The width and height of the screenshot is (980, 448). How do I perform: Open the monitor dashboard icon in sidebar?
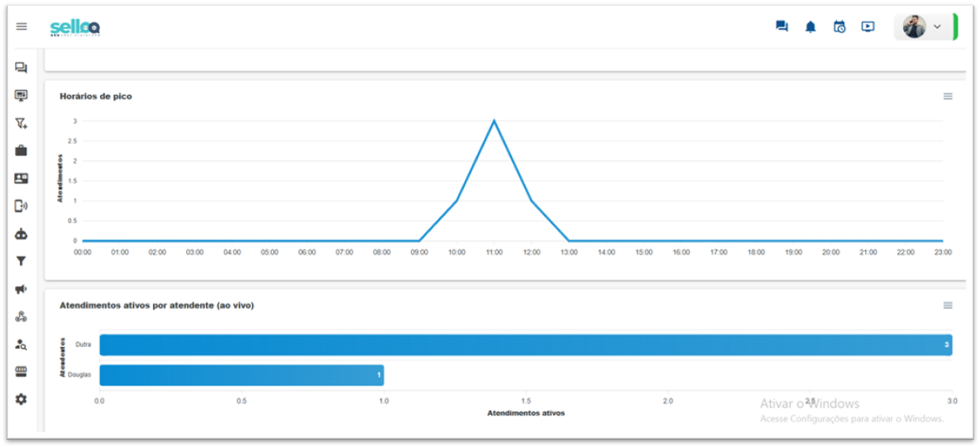click(x=22, y=96)
